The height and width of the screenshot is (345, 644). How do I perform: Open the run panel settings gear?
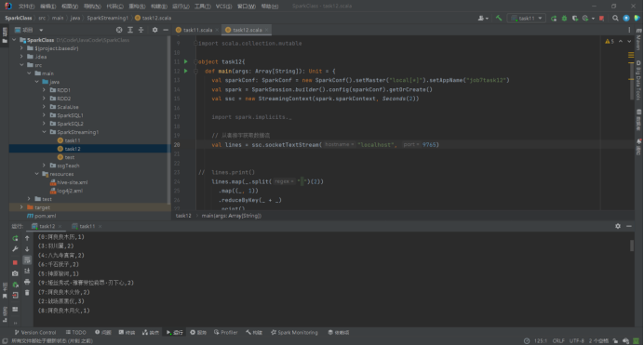pyautogui.click(x=618, y=226)
